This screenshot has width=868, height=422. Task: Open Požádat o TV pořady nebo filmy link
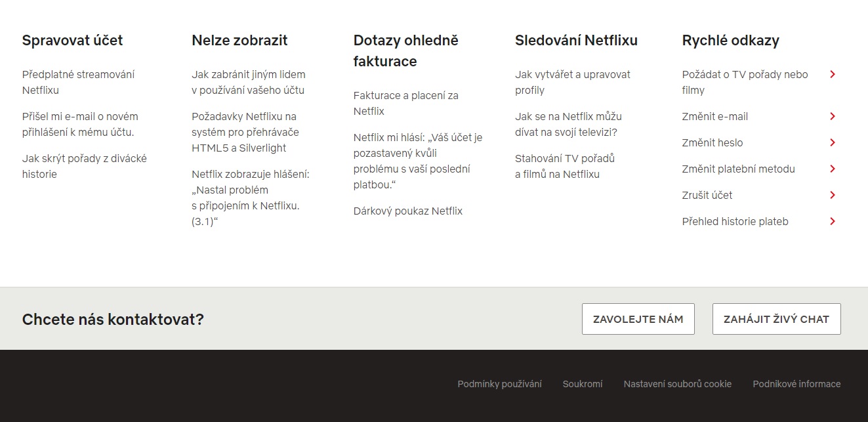745,82
